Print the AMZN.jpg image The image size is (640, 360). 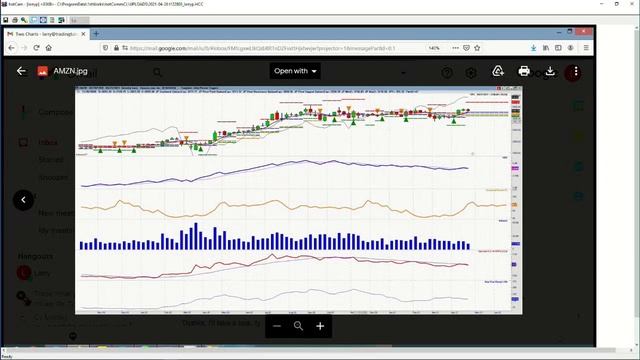click(x=524, y=71)
